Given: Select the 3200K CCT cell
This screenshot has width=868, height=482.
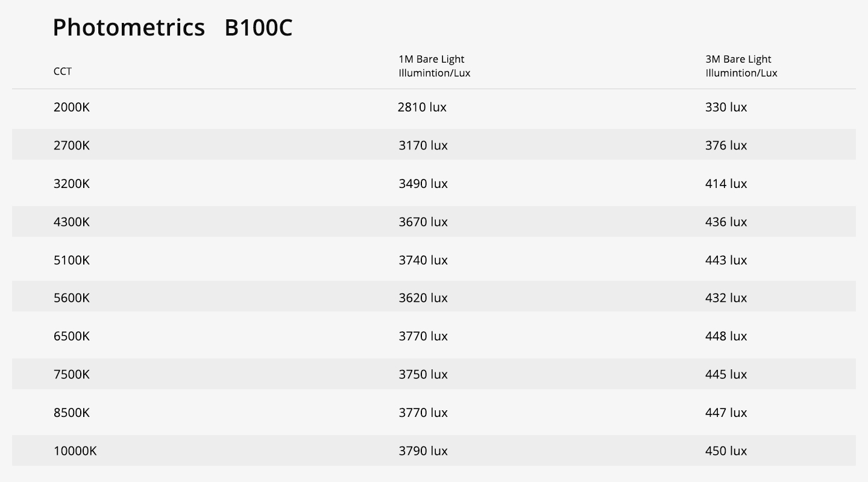Looking at the screenshot, I should (x=71, y=184).
